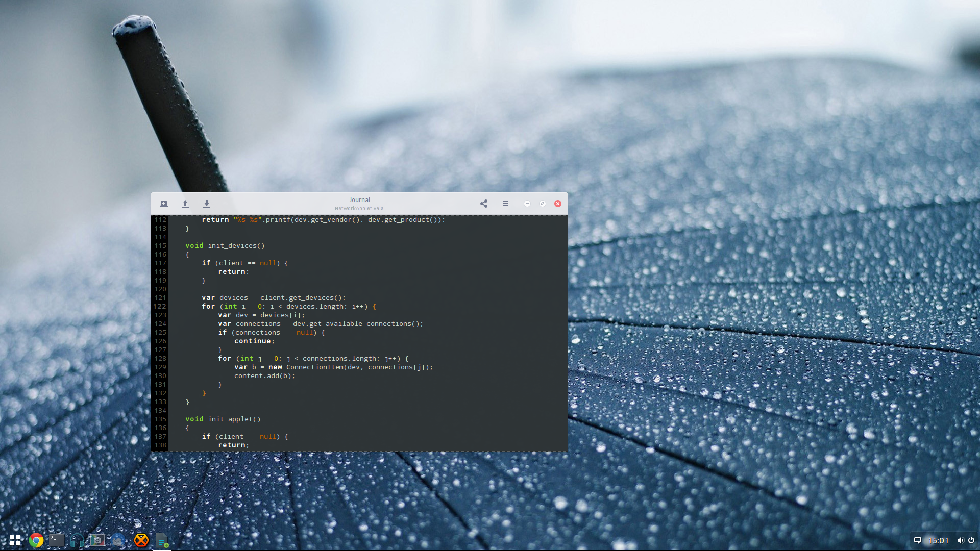The height and width of the screenshot is (551, 980).
Task: Click the NetworkApplet.vala subtitle
Action: [359, 208]
